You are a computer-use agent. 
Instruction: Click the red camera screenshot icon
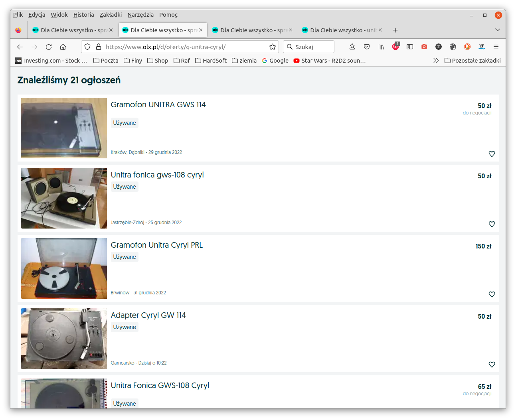424,47
